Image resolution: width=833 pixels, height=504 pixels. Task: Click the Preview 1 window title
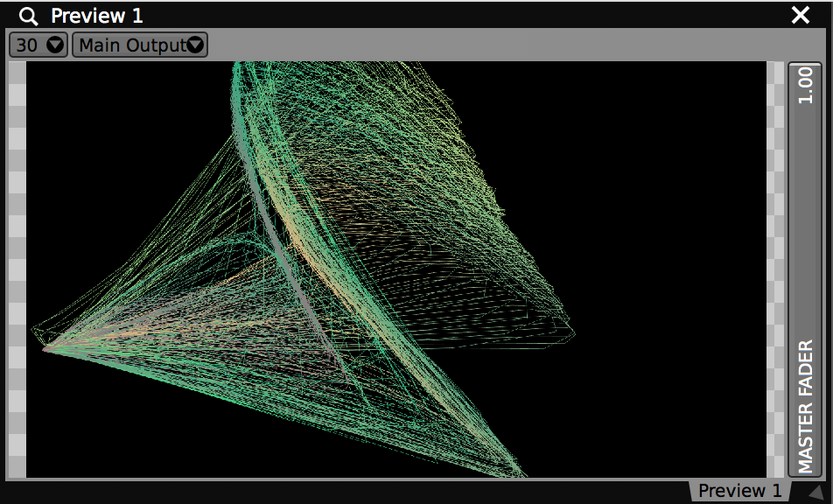click(x=96, y=15)
